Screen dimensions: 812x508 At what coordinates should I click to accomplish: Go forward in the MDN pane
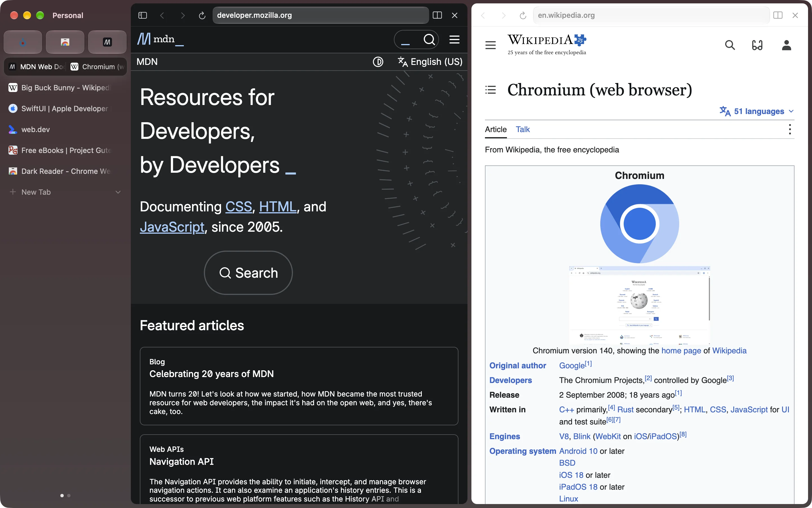(x=182, y=16)
